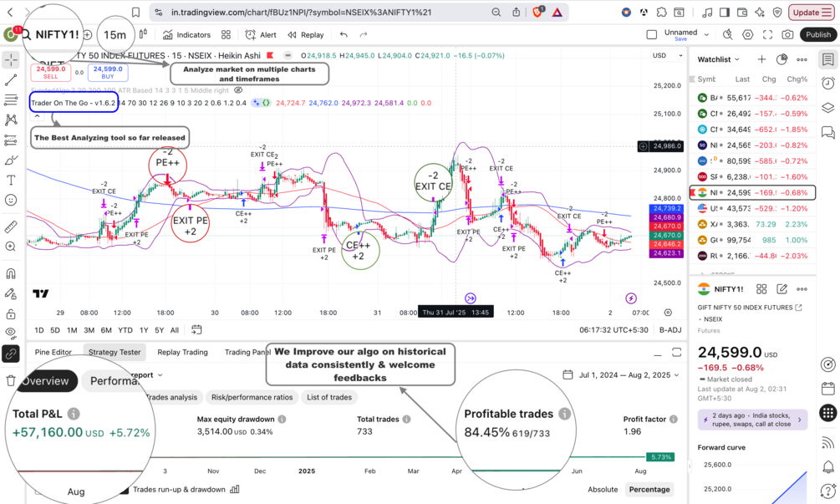Open the Risk/performance ratios tab

pos(252,397)
